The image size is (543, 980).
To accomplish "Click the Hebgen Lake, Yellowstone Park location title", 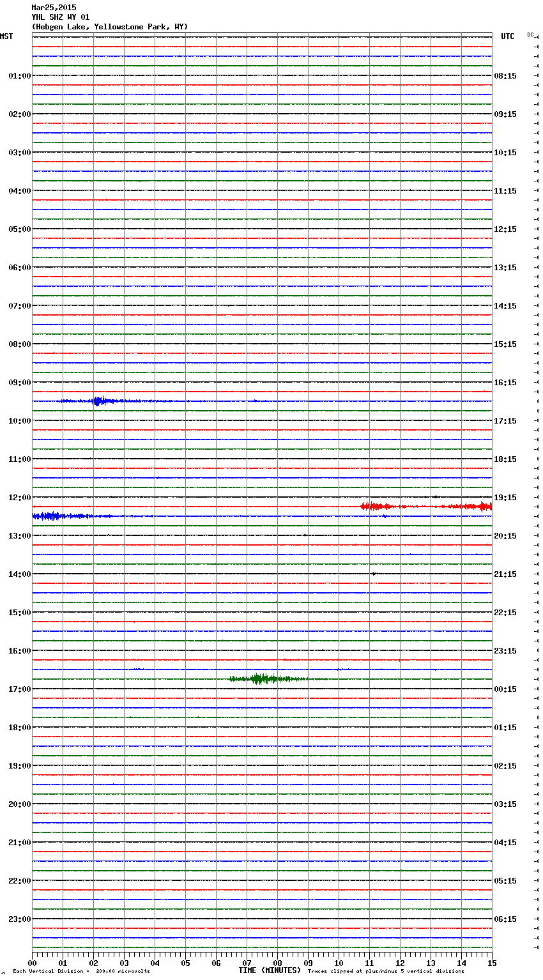I will [x=110, y=27].
